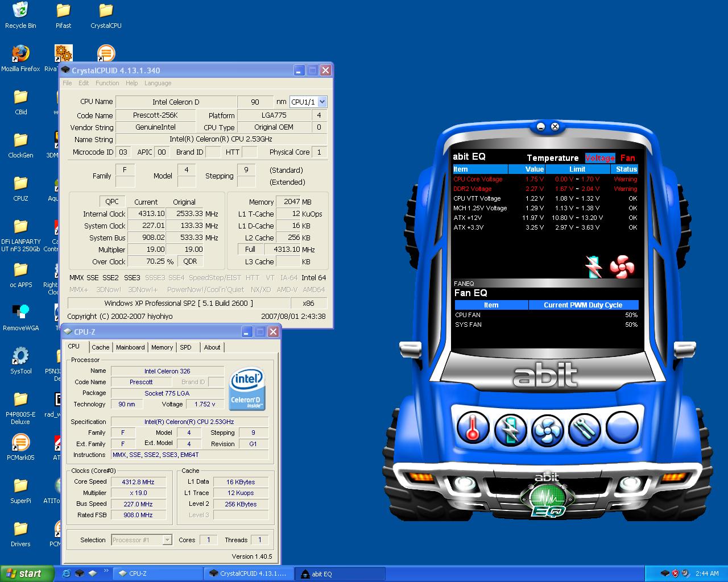
Task: Click CPU-Z taskbar button
Action: pos(158,573)
